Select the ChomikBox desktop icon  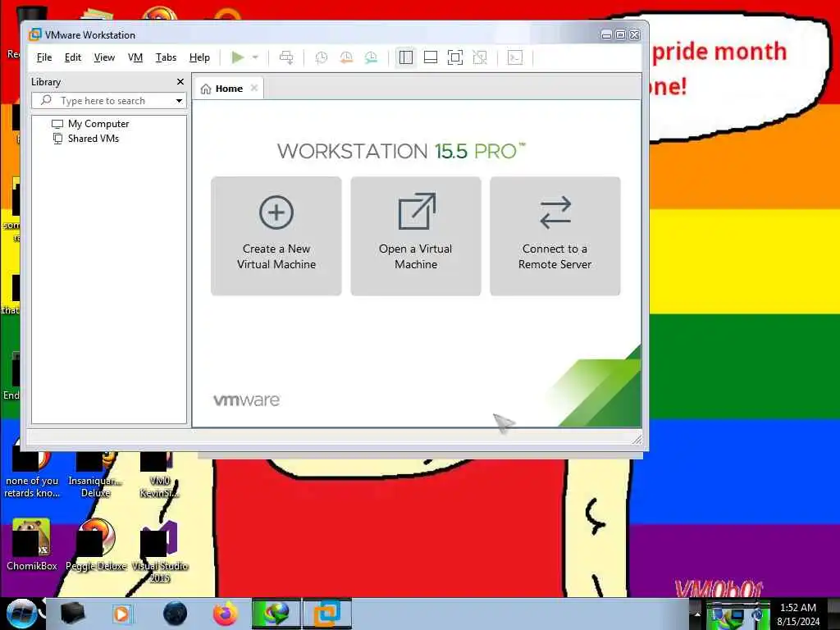pyautogui.click(x=32, y=545)
